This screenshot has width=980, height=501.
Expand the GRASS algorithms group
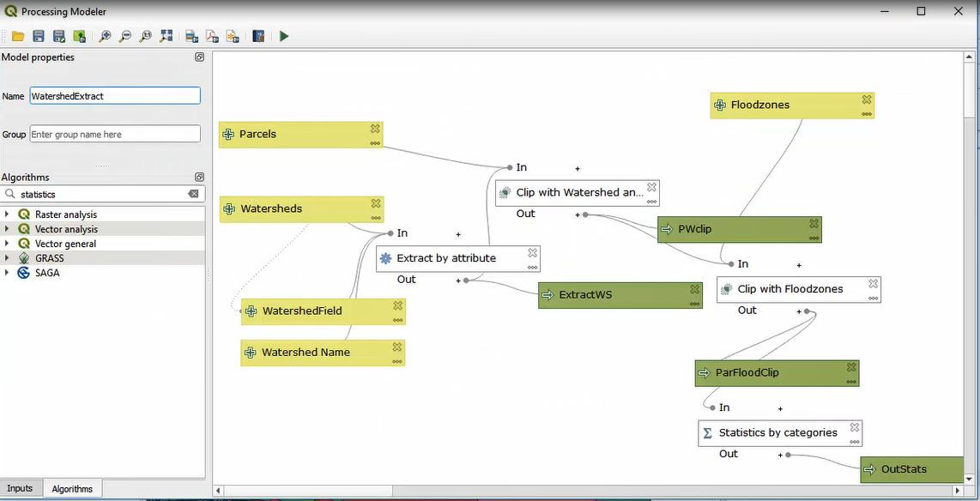point(8,258)
